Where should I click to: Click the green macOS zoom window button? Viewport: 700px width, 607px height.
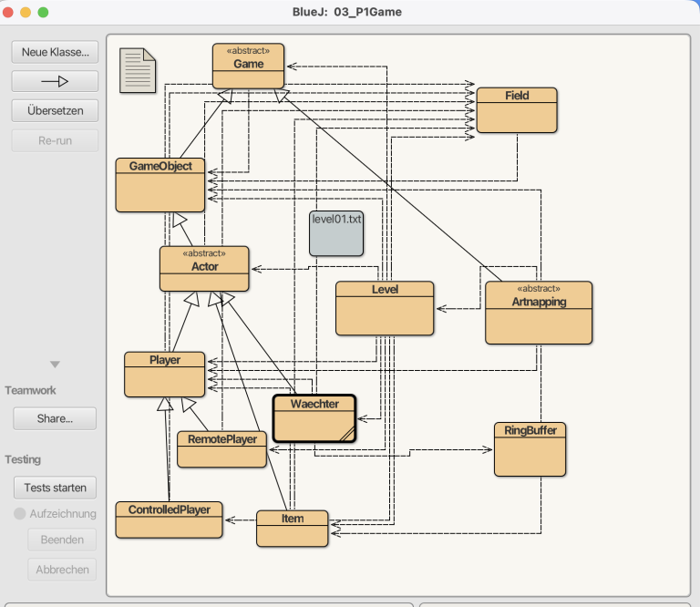click(43, 13)
